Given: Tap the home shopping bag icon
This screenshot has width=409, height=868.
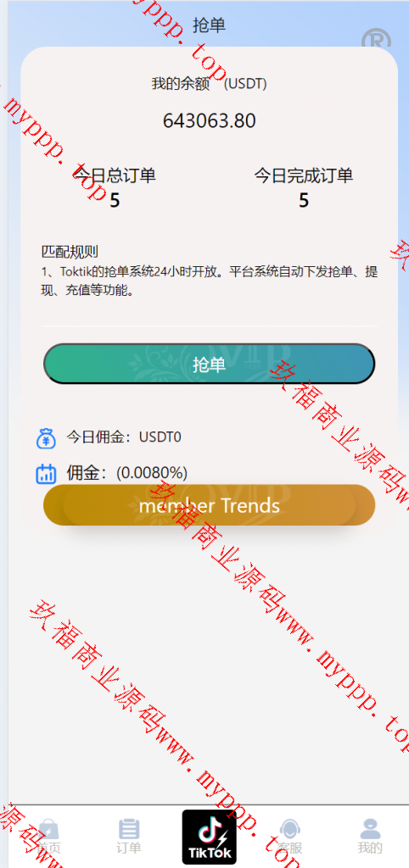Looking at the screenshot, I should click(x=48, y=829).
